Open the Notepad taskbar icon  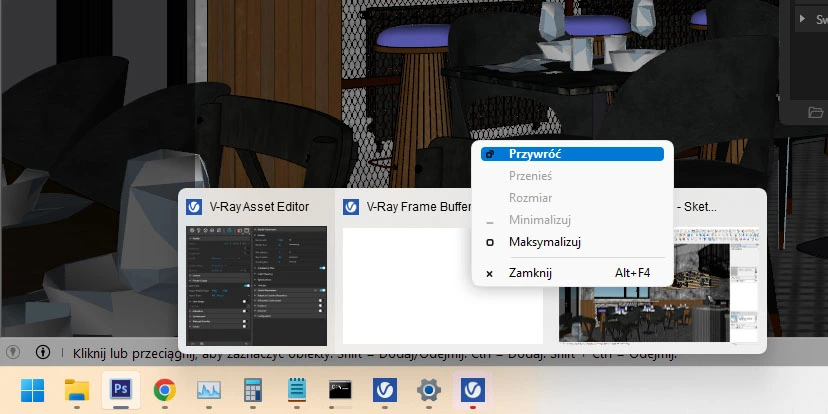click(x=297, y=390)
